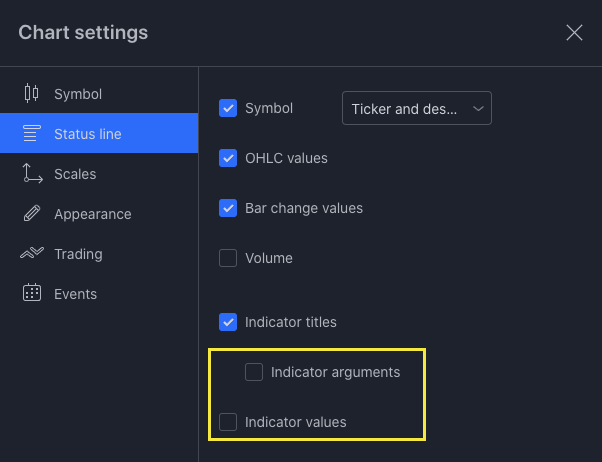Enable the Volume checkbox

[228, 258]
